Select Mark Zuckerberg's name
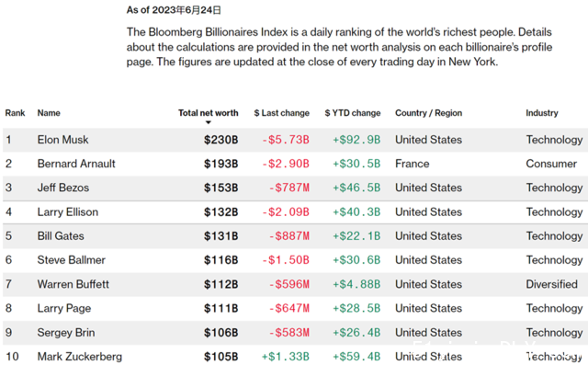Screen dimensions: 588x365 (x=80, y=357)
